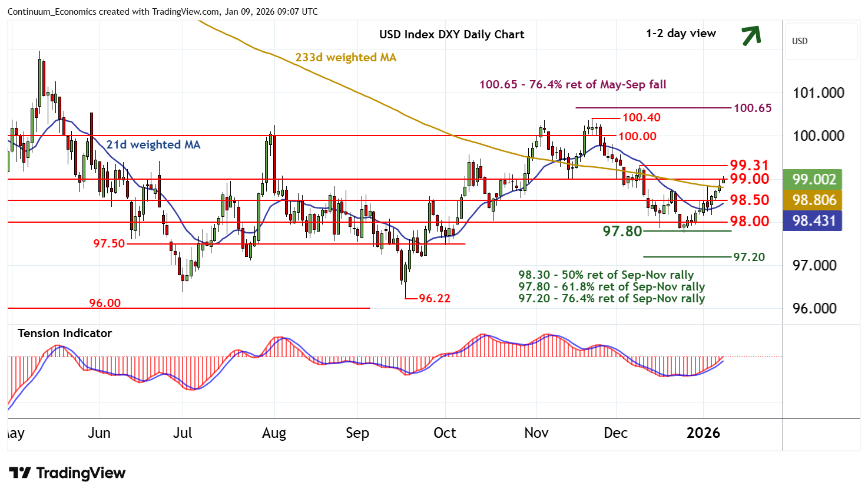868x495 pixels.
Task: Click the TradingView logo icon
Action: click(20, 473)
